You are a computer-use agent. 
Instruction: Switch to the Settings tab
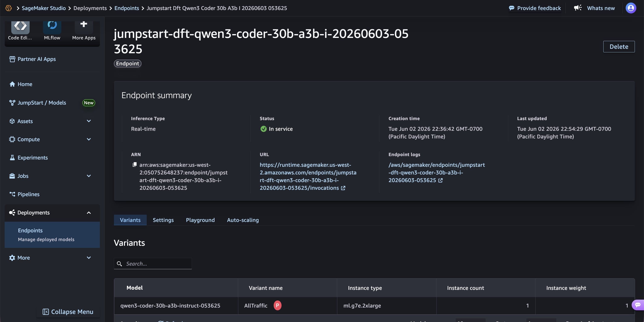point(163,220)
